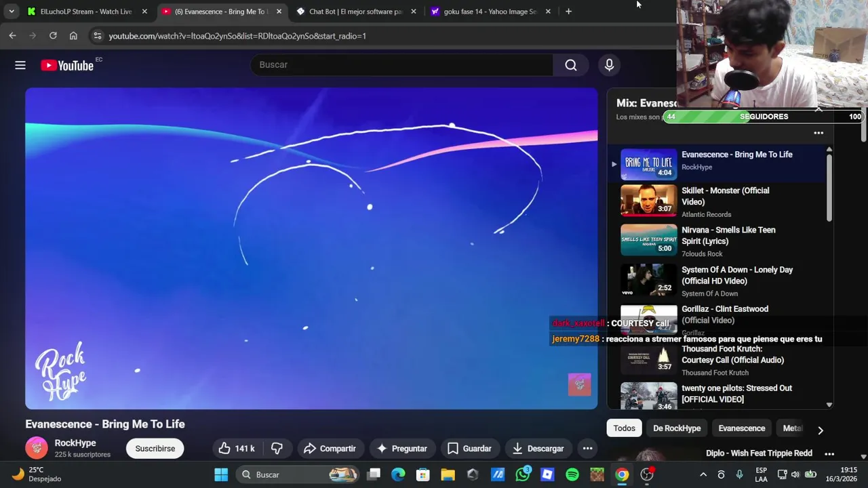Image resolution: width=868 pixels, height=488 pixels.
Task: Open options for Diplo Wish video
Action: tap(829, 454)
